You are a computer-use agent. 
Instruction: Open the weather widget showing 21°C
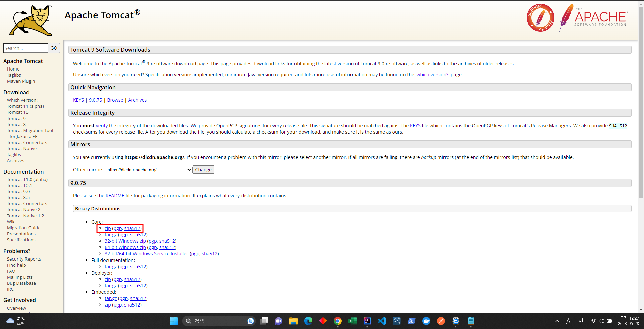pos(16,321)
